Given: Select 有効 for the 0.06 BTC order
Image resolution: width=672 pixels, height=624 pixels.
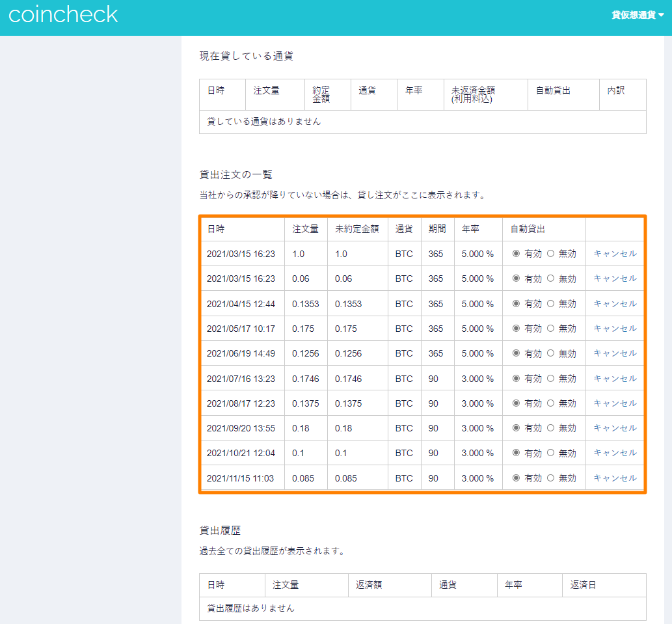Looking at the screenshot, I should tap(516, 278).
